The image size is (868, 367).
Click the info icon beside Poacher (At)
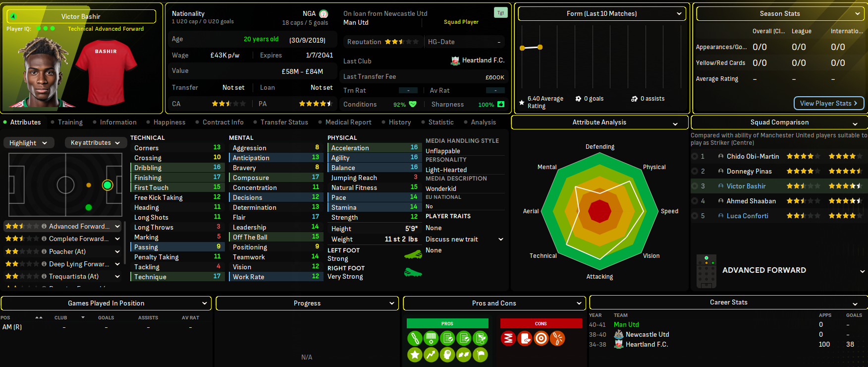pyautogui.click(x=44, y=251)
